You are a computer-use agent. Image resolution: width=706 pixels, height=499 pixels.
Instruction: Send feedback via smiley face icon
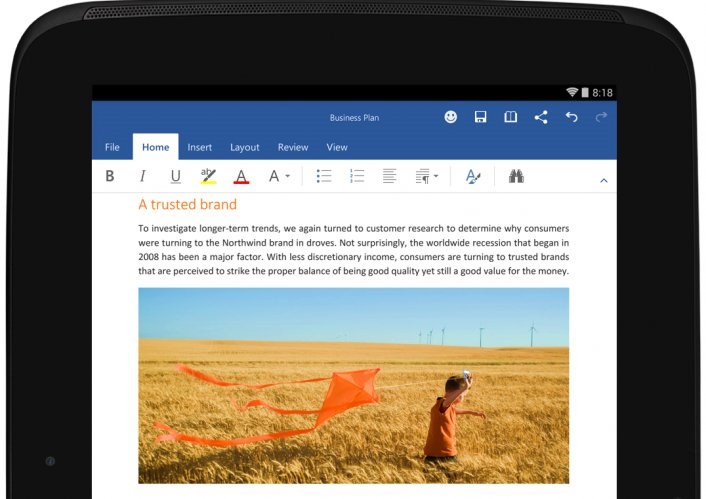point(450,117)
